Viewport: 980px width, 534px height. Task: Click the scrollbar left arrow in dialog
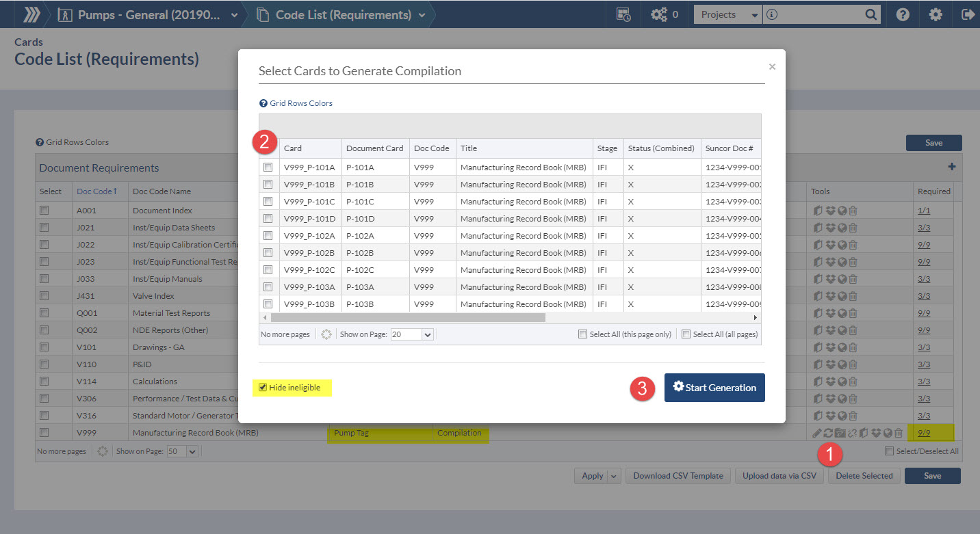tap(265, 317)
